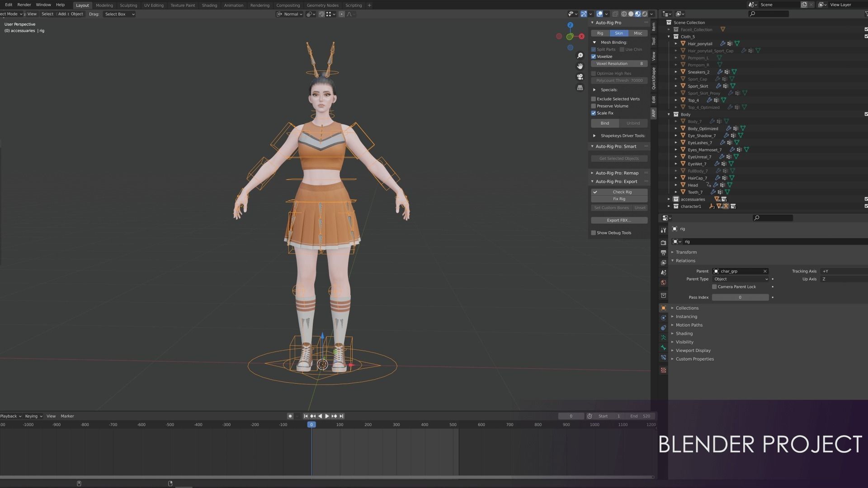Jump to timeline end frame icon
Image resolution: width=868 pixels, height=488 pixels.
pyautogui.click(x=342, y=416)
